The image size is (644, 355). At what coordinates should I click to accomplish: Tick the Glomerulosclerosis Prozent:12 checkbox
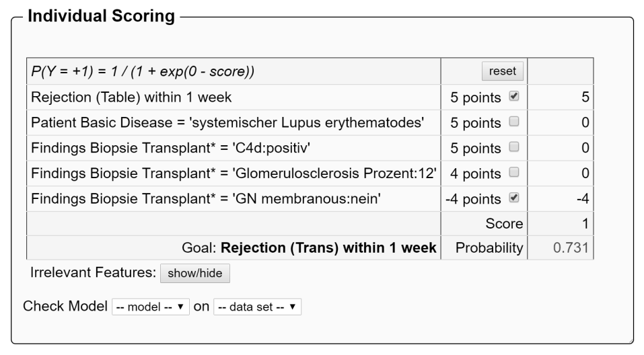(x=514, y=173)
